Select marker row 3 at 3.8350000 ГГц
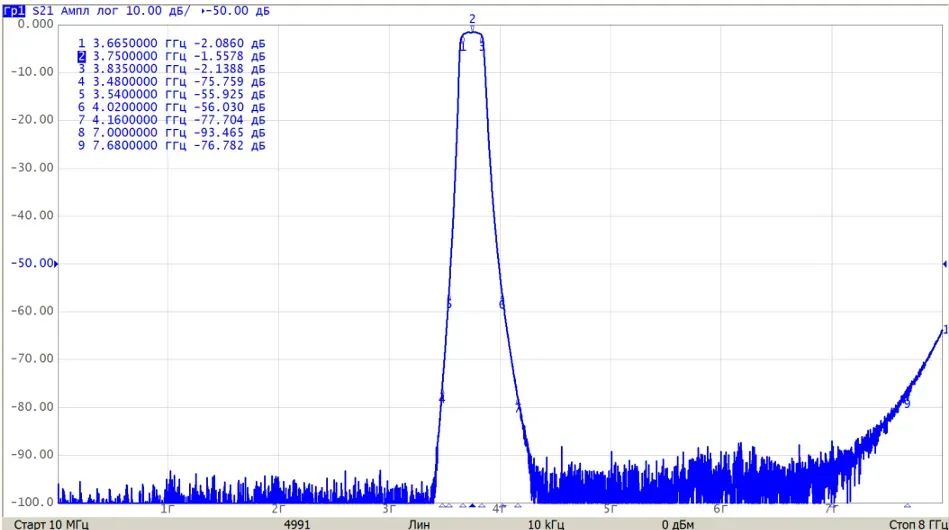Viewport: 949px width, 530px height. click(172, 69)
